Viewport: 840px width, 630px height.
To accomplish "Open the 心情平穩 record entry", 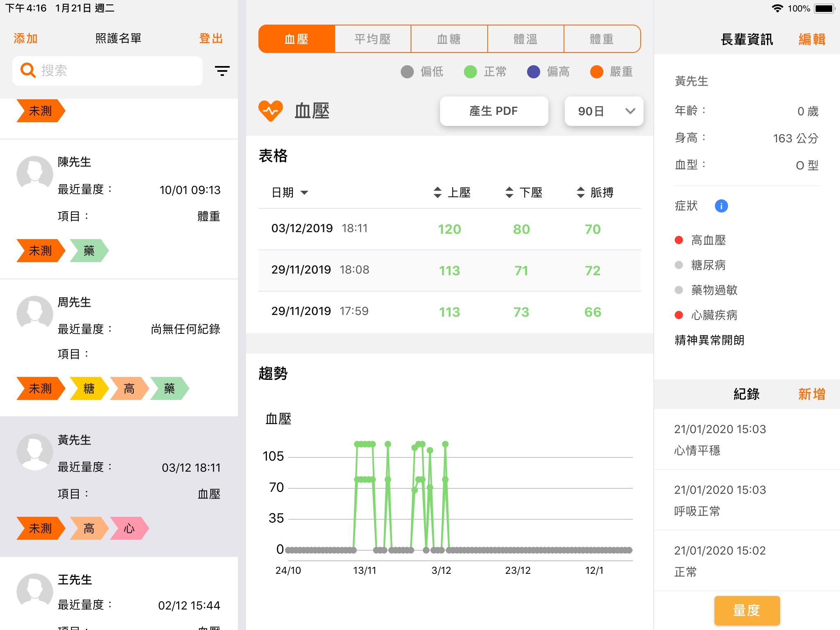I will [x=747, y=439].
